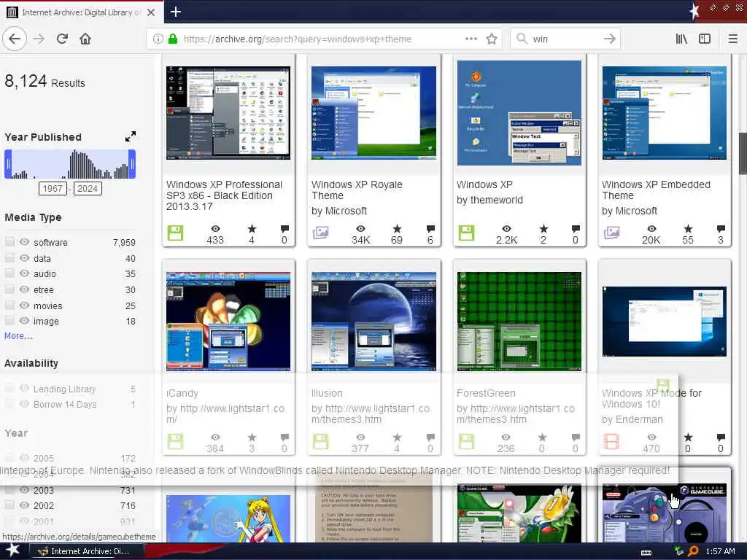Select Internet Archive taskbar window button
Screen dimensions: 747x560
(x=88, y=551)
